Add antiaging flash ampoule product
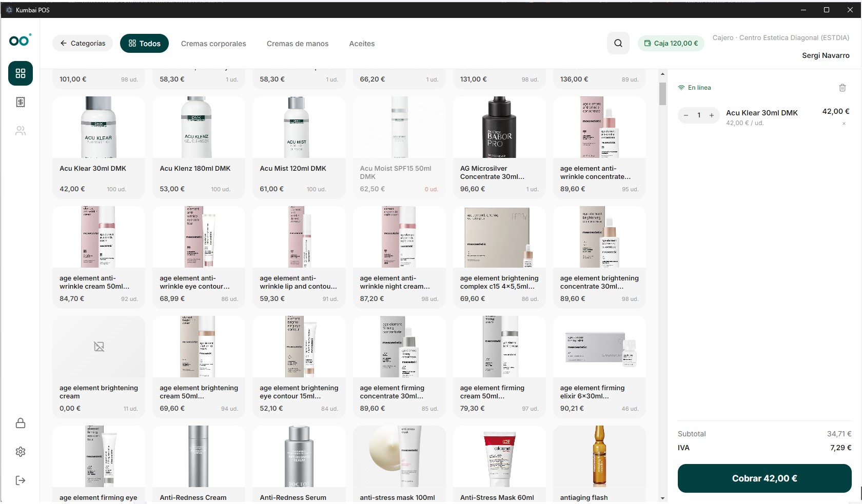862x504 pixels. tap(599, 464)
